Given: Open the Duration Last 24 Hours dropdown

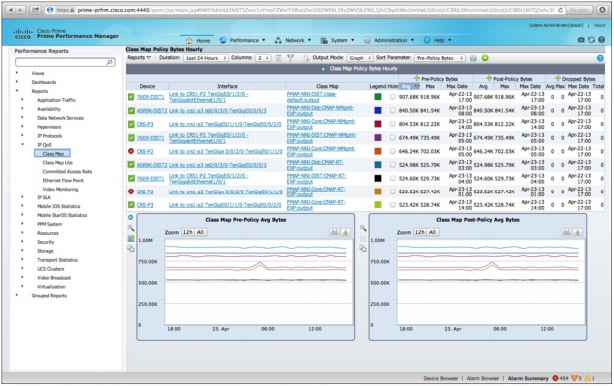Looking at the screenshot, I should 206,58.
